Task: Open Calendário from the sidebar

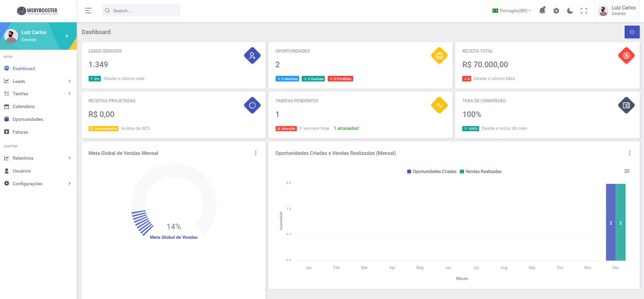Action: click(x=23, y=107)
